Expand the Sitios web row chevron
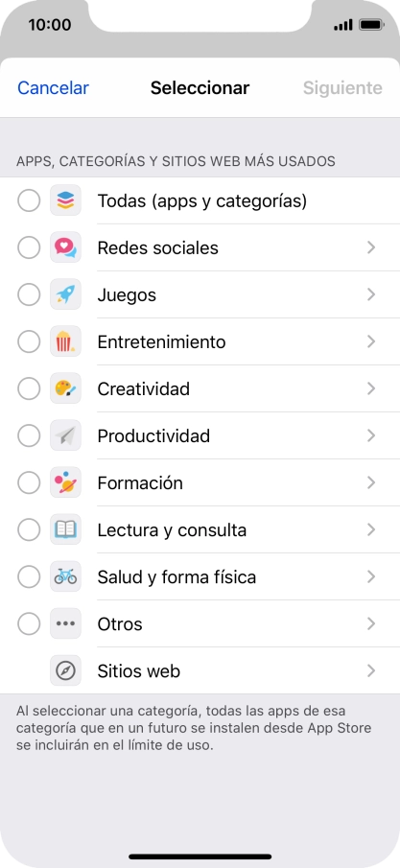This screenshot has width=400, height=868. click(x=371, y=671)
